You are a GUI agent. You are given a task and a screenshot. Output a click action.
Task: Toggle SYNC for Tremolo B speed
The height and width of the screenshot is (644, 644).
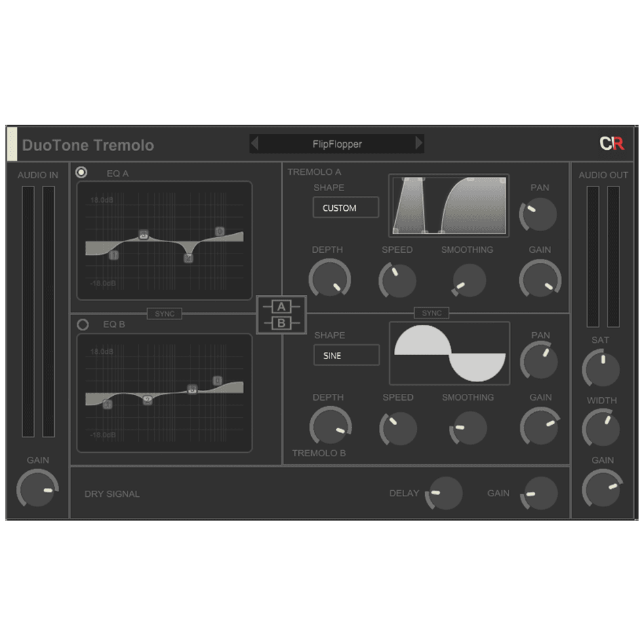pyautogui.click(x=432, y=313)
